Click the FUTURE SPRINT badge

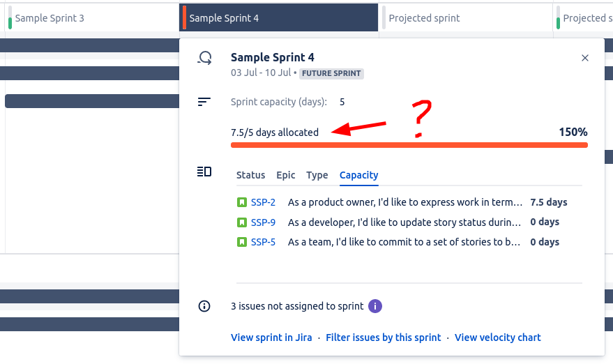coord(331,73)
